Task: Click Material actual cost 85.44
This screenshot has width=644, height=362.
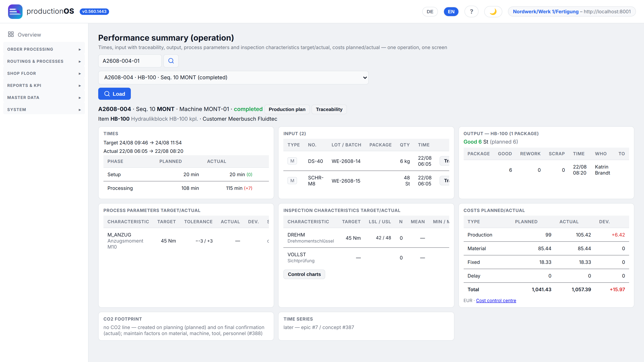Action: tap(584, 248)
